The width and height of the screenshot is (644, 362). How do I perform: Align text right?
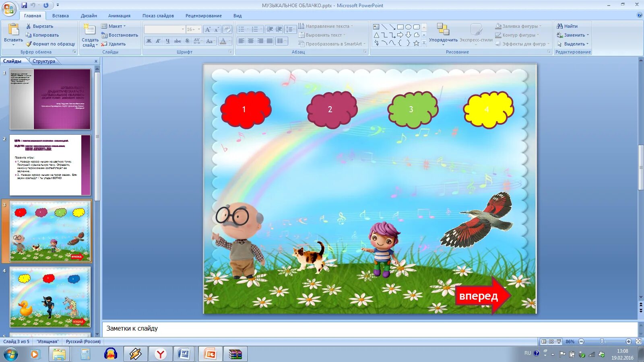(260, 41)
